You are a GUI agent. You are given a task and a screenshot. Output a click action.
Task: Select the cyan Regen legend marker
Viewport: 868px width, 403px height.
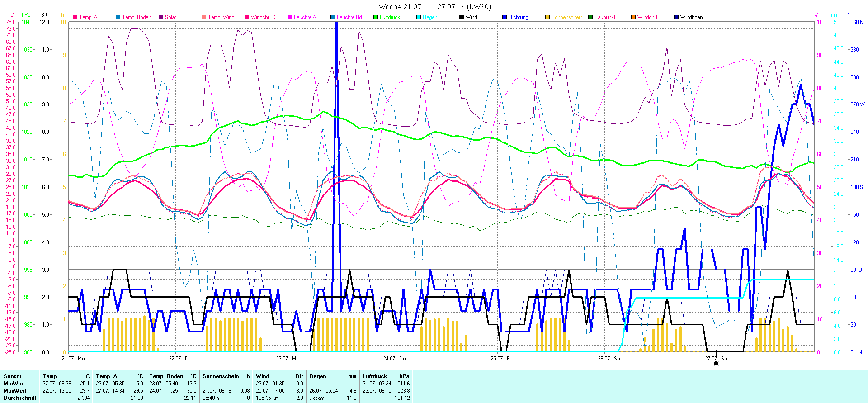coord(419,17)
